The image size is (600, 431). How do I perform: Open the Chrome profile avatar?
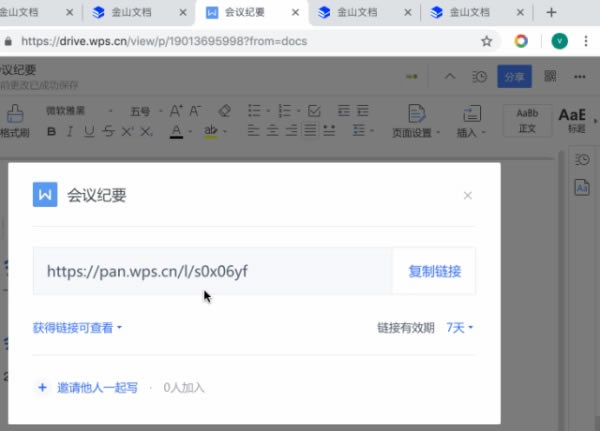click(x=559, y=41)
